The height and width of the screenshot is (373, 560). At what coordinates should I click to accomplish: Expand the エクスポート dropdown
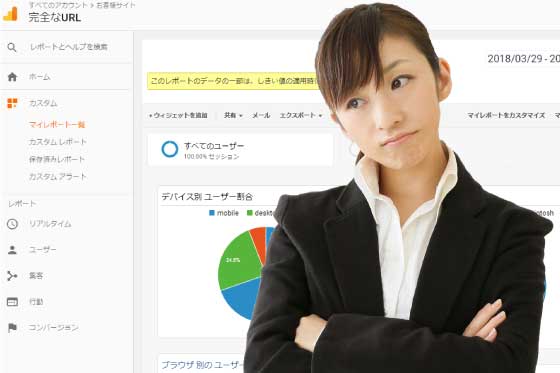pyautogui.click(x=301, y=115)
